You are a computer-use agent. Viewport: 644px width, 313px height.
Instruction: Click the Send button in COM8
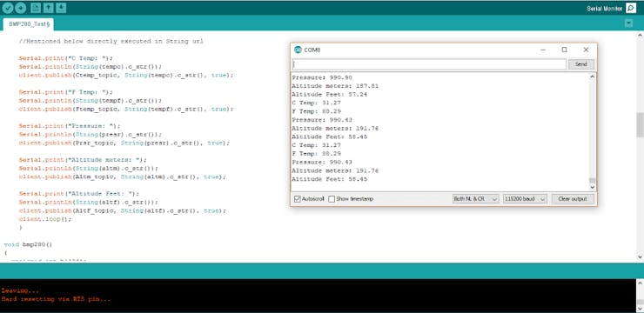pos(580,64)
